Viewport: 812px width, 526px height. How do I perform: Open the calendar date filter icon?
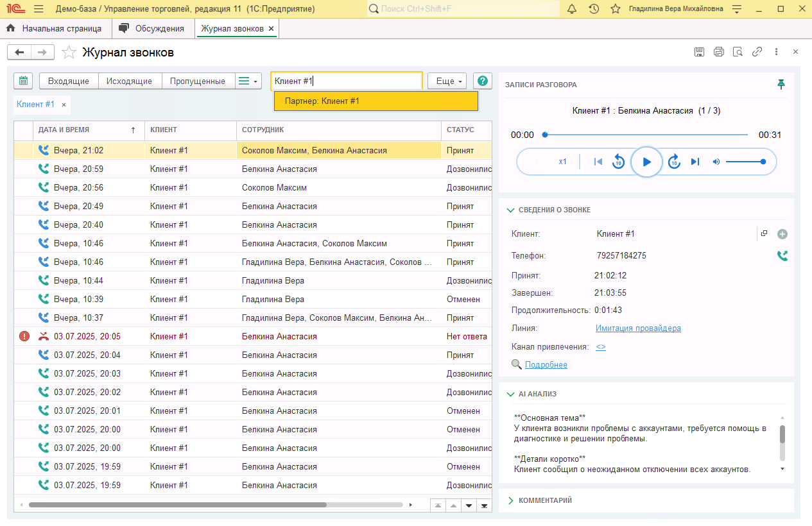[x=23, y=81]
